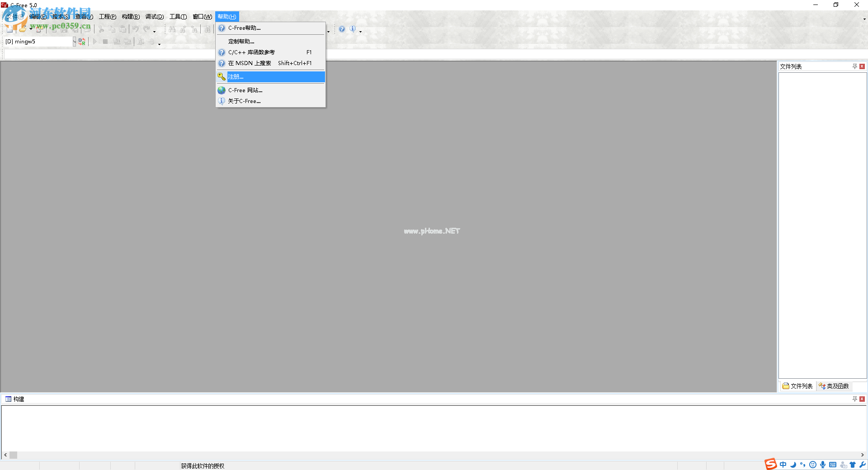The image size is (868, 470).
Task: Click the Open file folder icon
Action: 22,29
